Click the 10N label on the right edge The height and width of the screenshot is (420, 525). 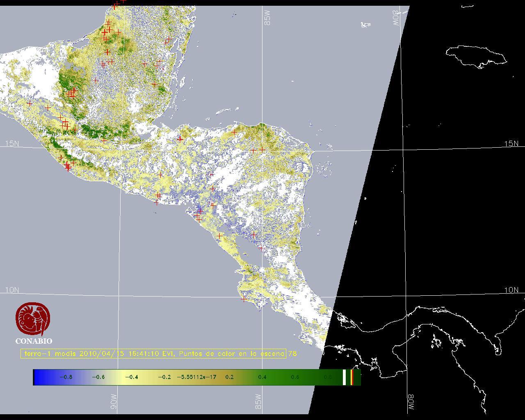511,290
